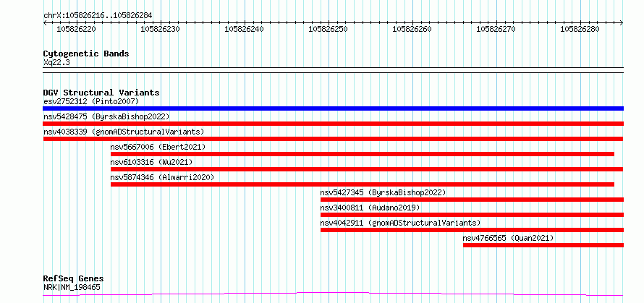The height and width of the screenshot is (303, 644).
Task: Open nsv5428475 (ByrskaBishop2022) variant label
Action: 106,116
